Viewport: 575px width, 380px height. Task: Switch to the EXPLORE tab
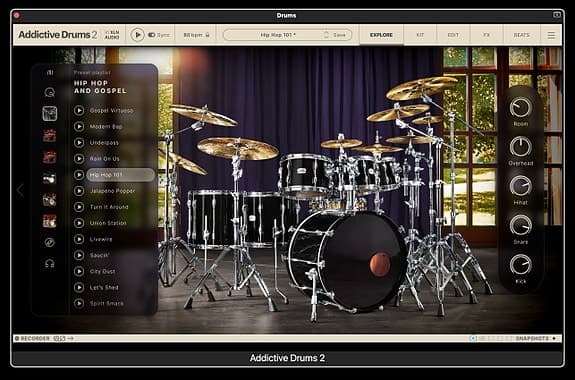pyautogui.click(x=381, y=35)
